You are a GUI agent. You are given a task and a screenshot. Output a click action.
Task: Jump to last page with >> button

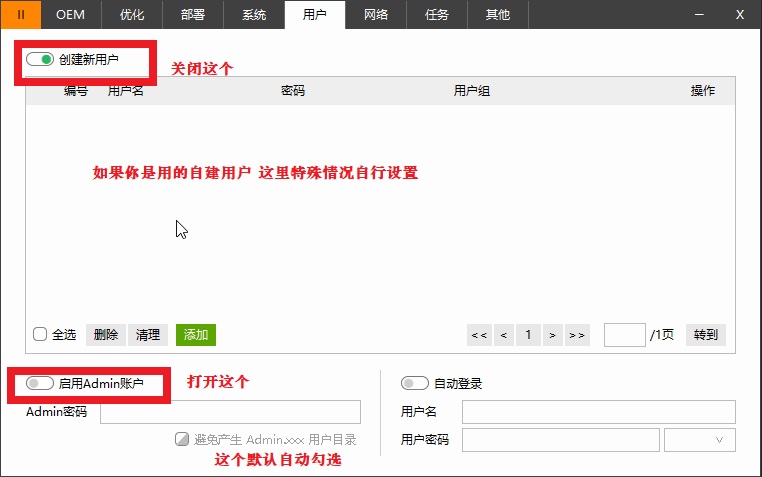coord(577,335)
